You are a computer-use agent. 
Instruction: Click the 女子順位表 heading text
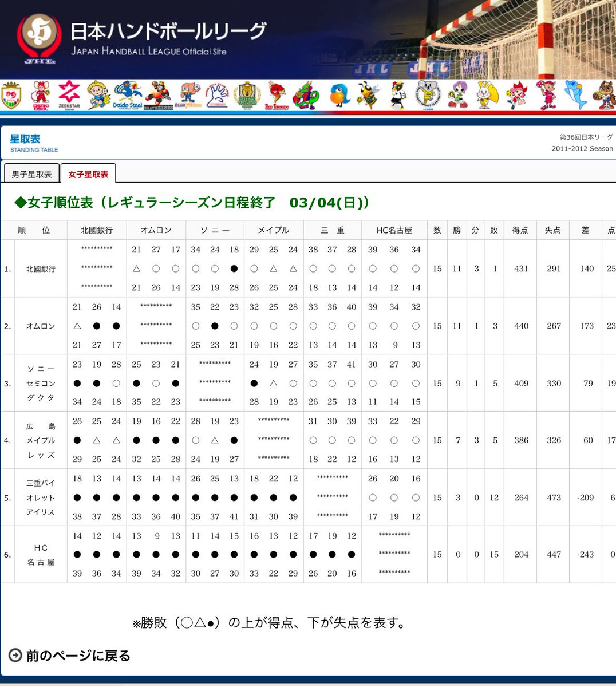(x=192, y=203)
